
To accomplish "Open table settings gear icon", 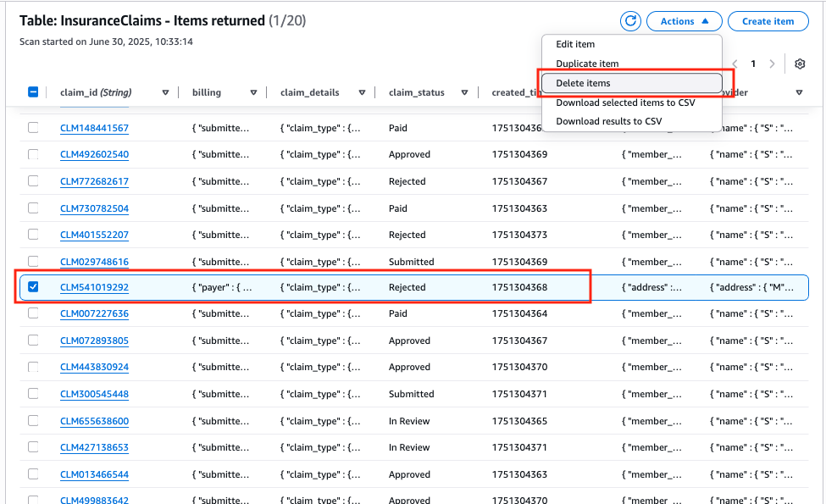I will click(x=800, y=64).
